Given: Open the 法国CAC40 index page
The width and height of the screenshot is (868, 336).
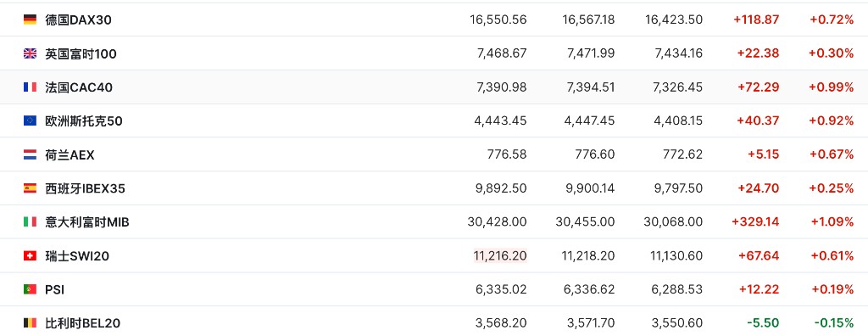Looking at the screenshot, I should 79,87.
